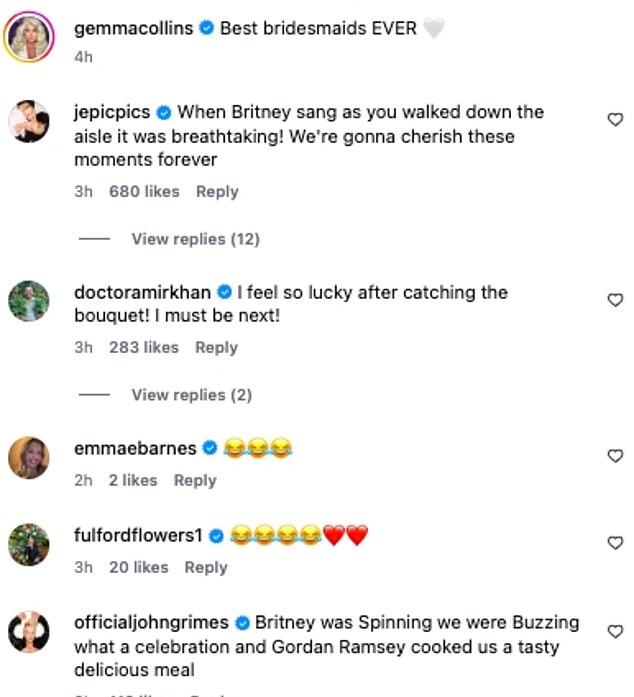Open gemmacollins profile picture
This screenshot has height=697, width=634.
pos(30,38)
